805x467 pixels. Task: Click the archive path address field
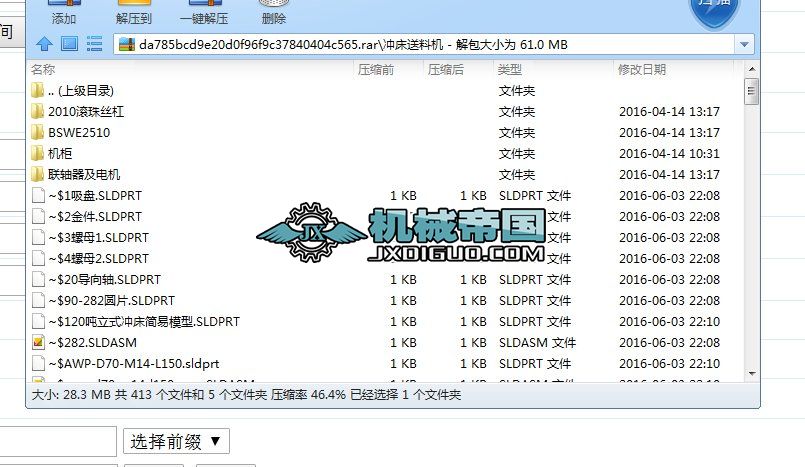point(425,45)
